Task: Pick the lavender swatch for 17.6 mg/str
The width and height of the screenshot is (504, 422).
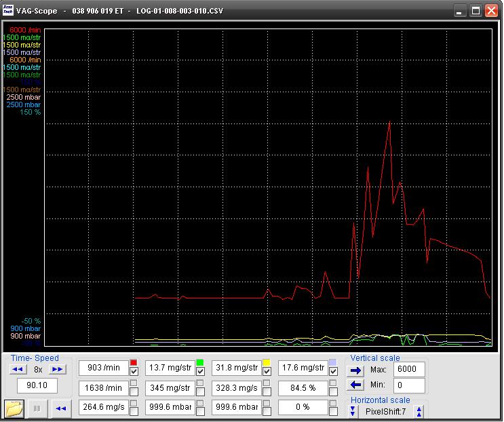Action: [333, 363]
